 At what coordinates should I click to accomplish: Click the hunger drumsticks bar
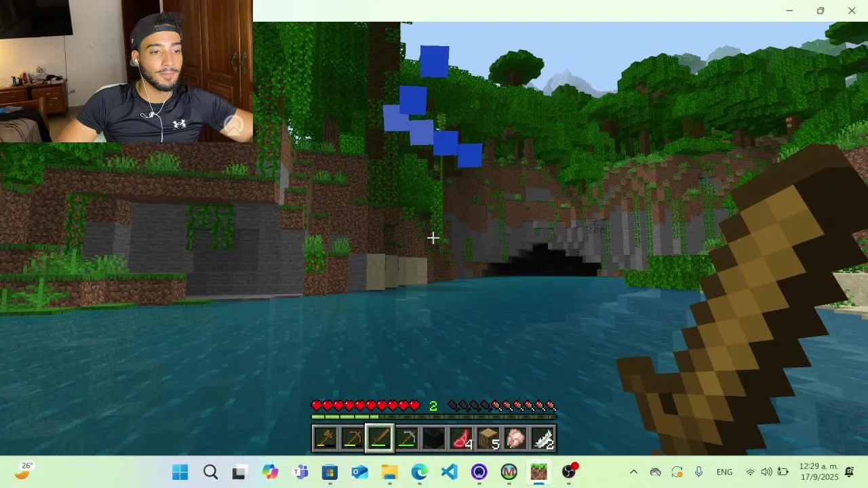pos(502,406)
